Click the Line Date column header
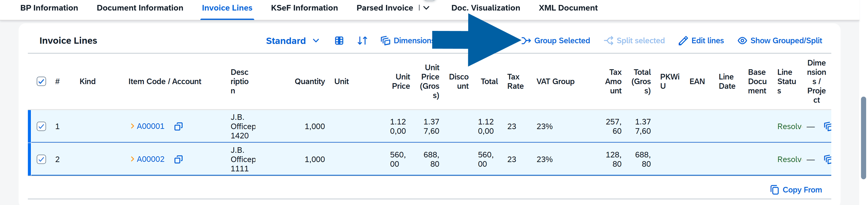 (727, 82)
